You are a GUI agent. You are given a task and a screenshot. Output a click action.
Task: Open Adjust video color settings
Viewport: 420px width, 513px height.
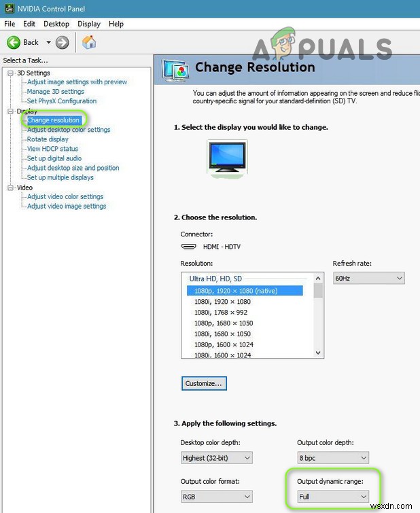pyautogui.click(x=65, y=196)
